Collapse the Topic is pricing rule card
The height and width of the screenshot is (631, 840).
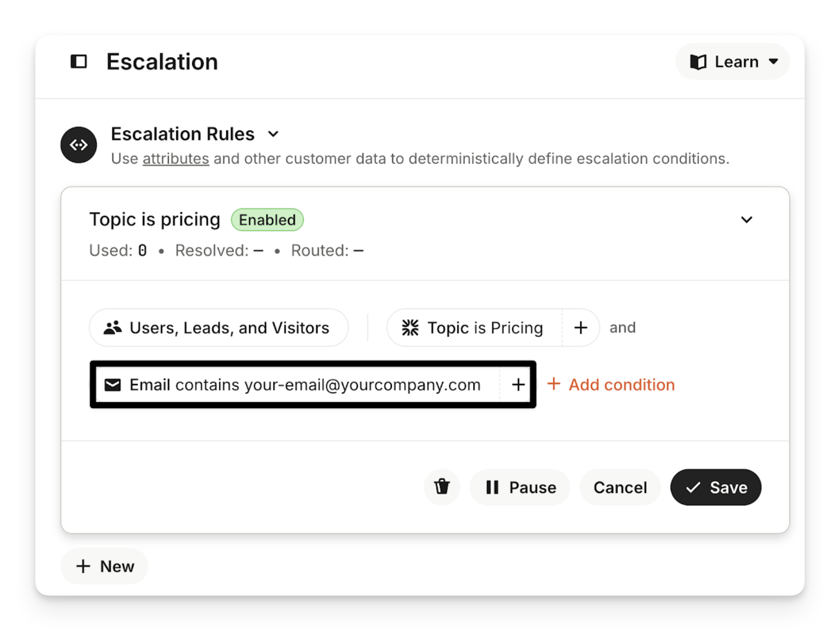click(746, 220)
